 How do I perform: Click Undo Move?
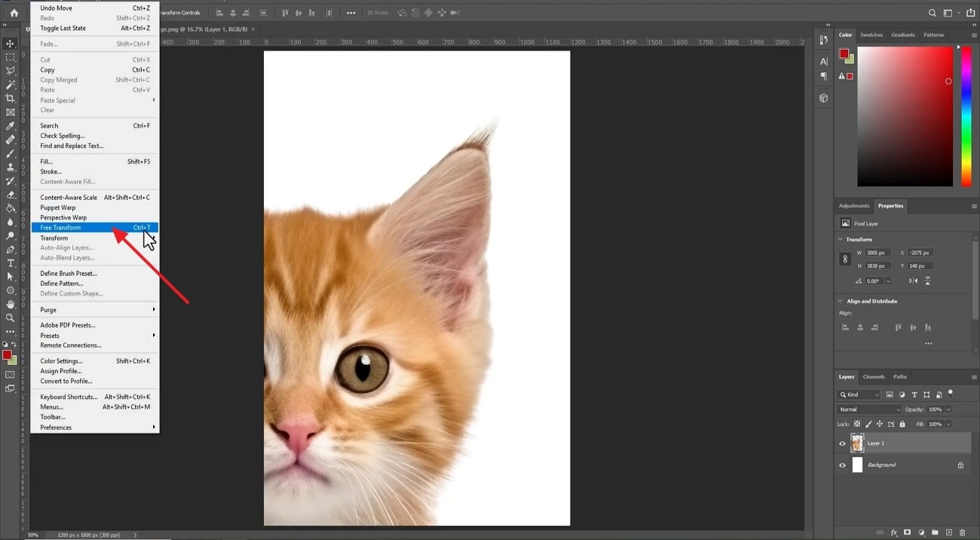point(95,8)
